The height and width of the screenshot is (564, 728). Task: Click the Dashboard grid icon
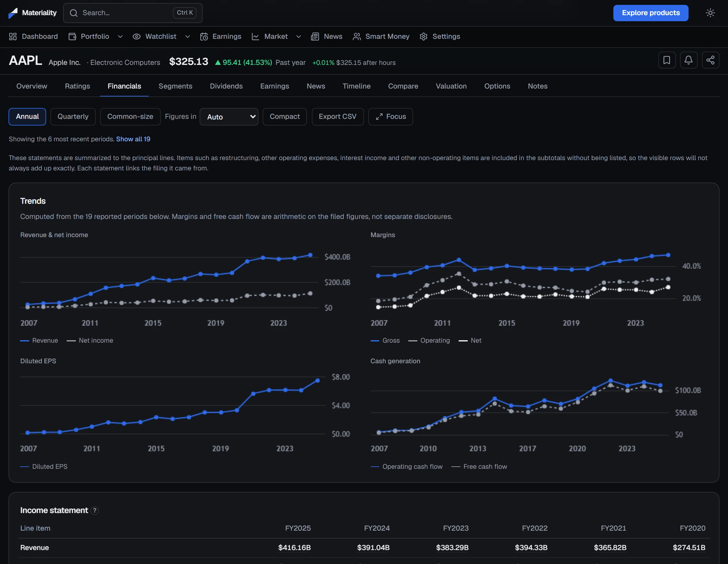coord(13,36)
